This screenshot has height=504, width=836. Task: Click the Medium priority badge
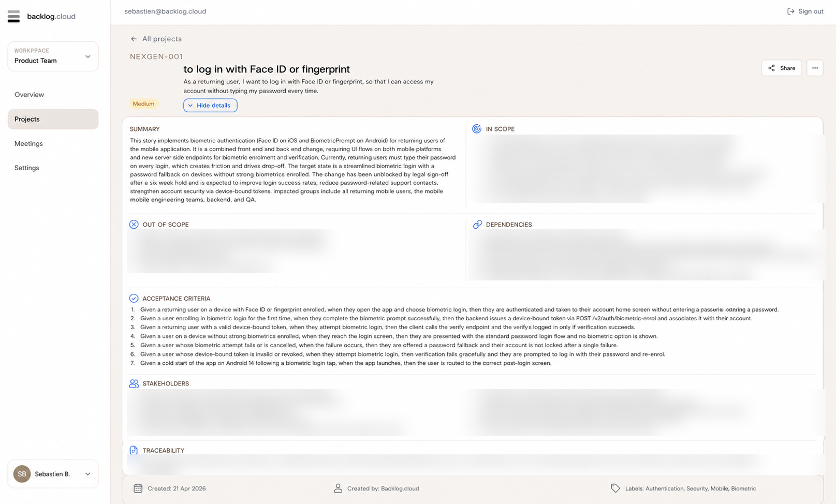143,103
